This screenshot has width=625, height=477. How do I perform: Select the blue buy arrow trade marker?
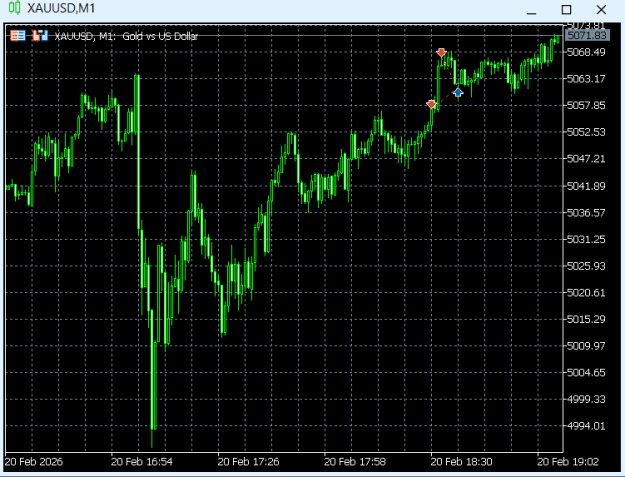click(x=458, y=92)
